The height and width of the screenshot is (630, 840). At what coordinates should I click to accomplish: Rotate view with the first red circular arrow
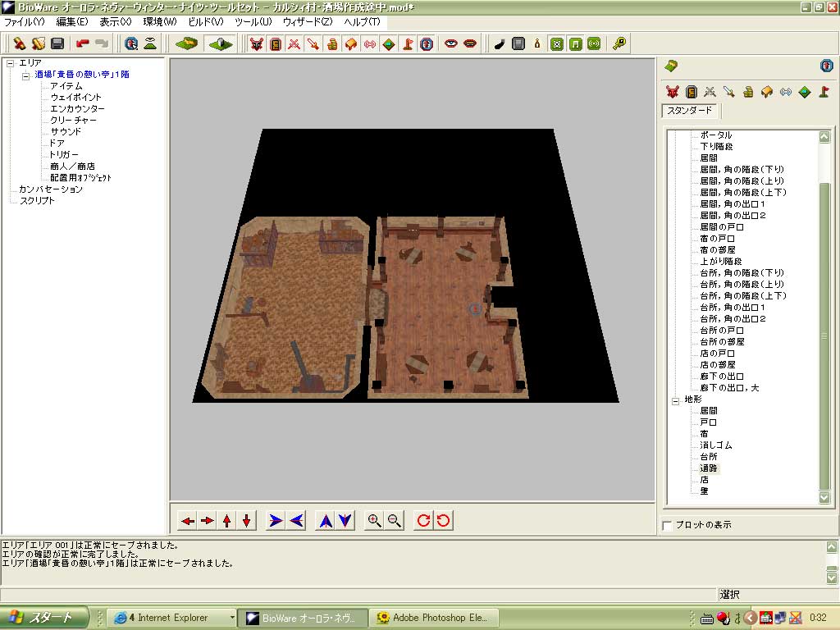423,520
